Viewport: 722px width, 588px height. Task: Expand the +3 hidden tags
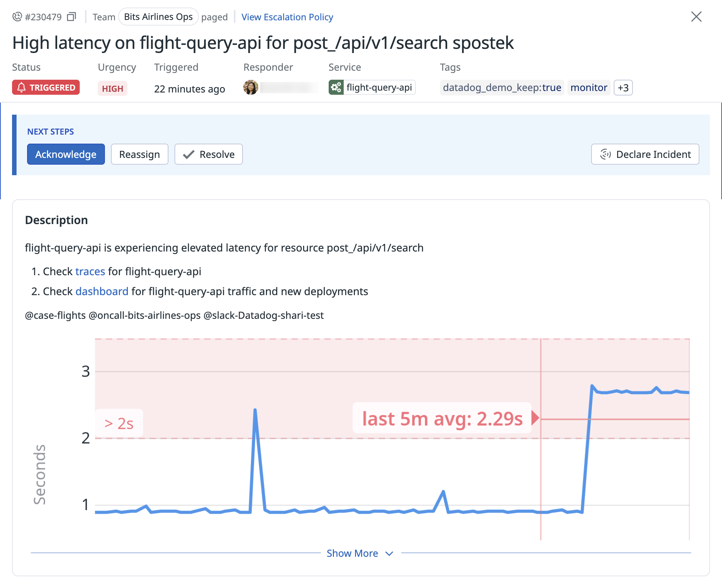(623, 88)
